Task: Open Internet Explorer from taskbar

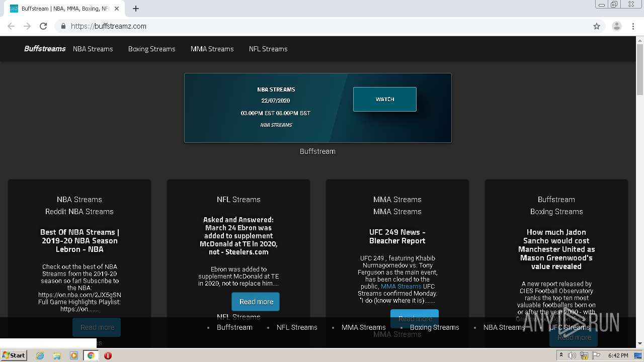Action: click(x=40, y=355)
